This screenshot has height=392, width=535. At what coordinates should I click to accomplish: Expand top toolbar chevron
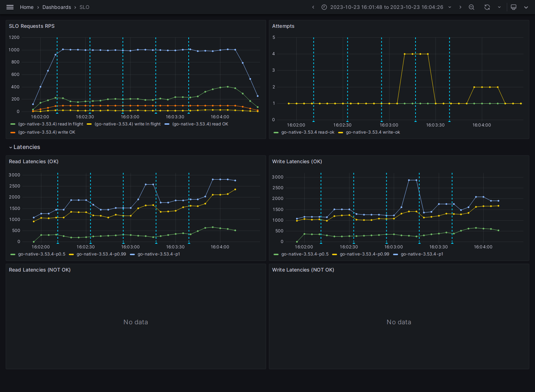(x=526, y=7)
